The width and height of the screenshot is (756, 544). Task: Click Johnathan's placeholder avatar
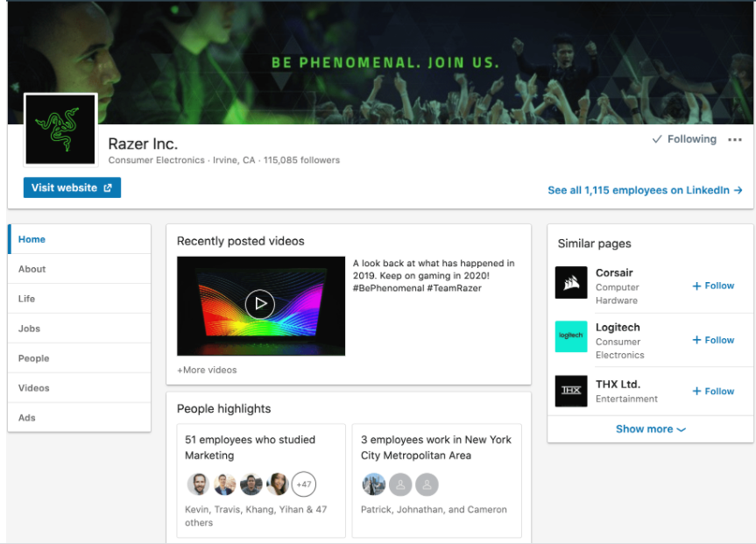400,484
